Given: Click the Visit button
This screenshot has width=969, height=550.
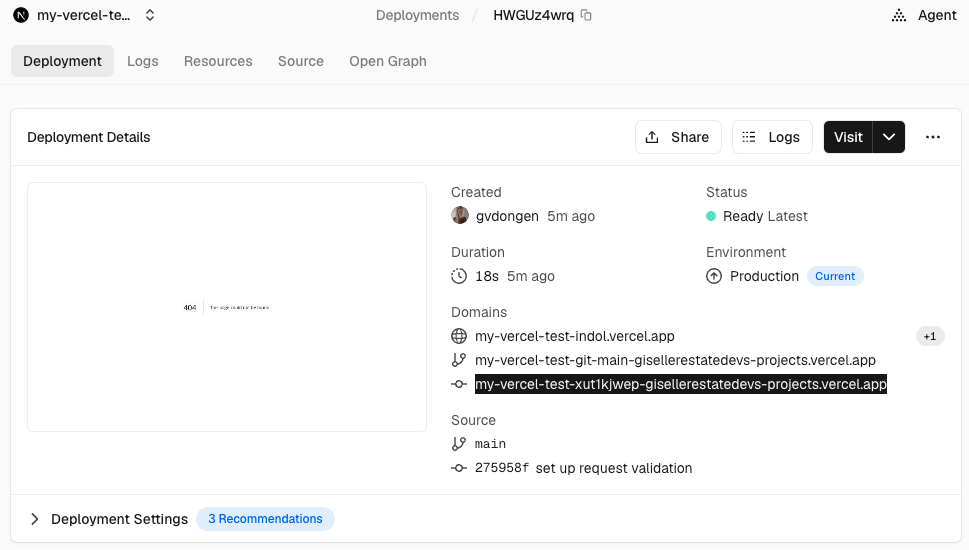Looking at the screenshot, I should pos(848,137).
